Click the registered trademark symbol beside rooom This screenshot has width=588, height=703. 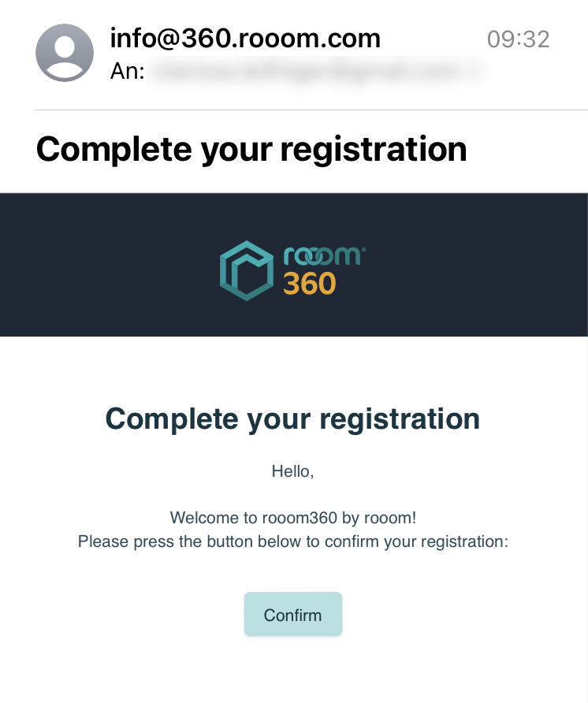tap(363, 249)
